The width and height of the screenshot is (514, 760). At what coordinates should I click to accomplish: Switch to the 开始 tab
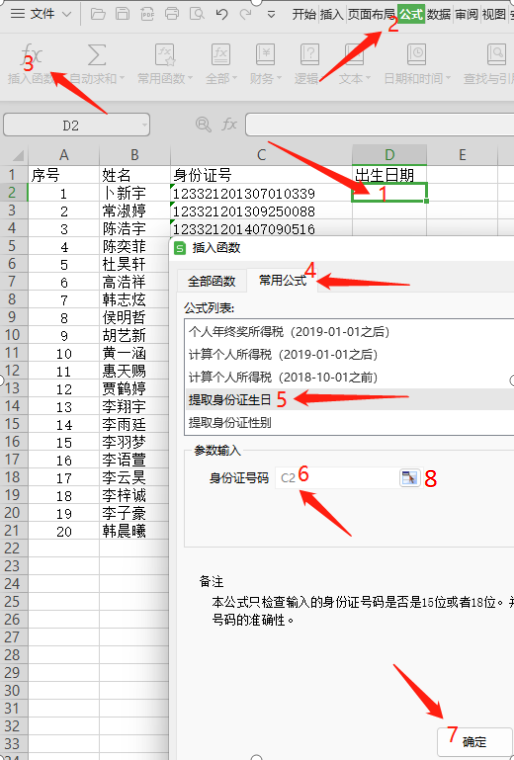coord(304,15)
